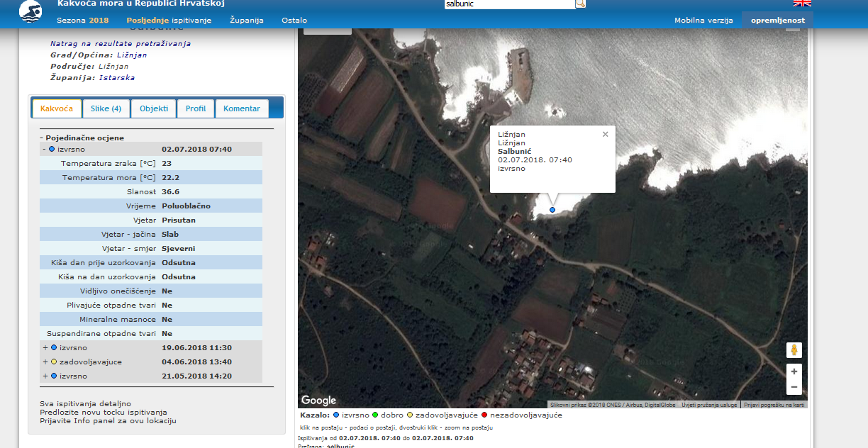Screen dimensions: 868x448
Task: Open the Istarska county link
Action: (x=116, y=78)
